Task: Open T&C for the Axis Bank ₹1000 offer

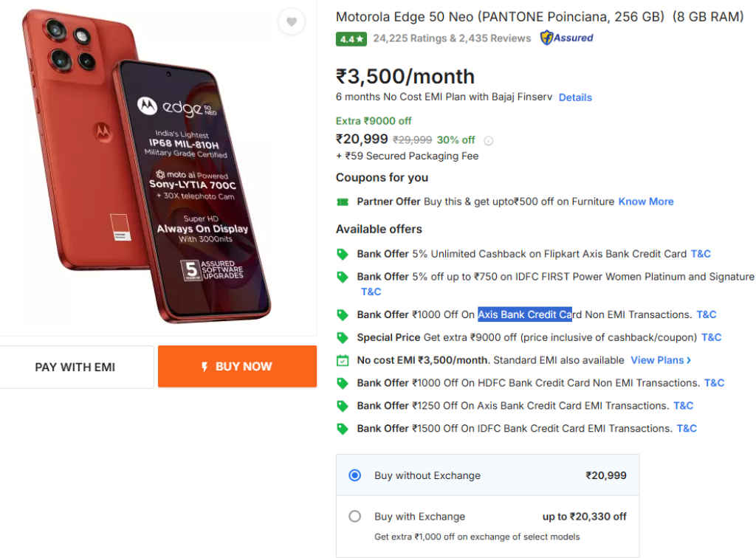Action: pos(707,314)
